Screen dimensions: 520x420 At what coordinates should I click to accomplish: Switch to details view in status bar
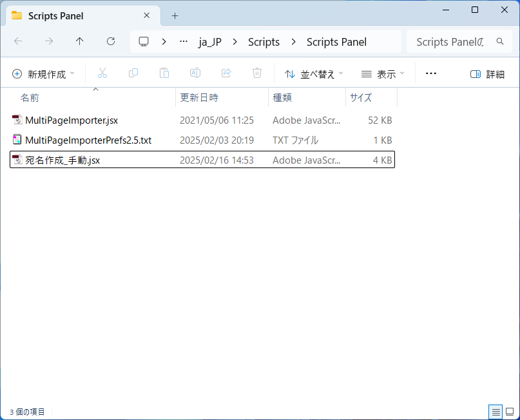pyautogui.click(x=496, y=412)
